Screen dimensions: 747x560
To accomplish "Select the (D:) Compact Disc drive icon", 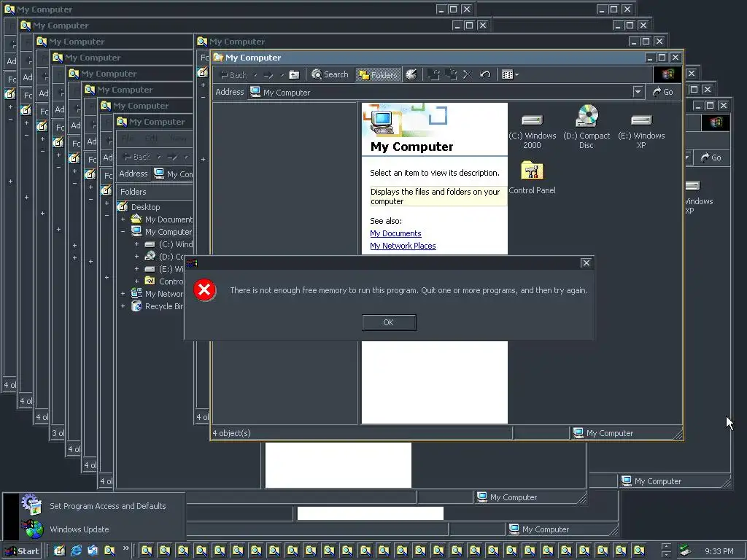I will pos(587,127).
